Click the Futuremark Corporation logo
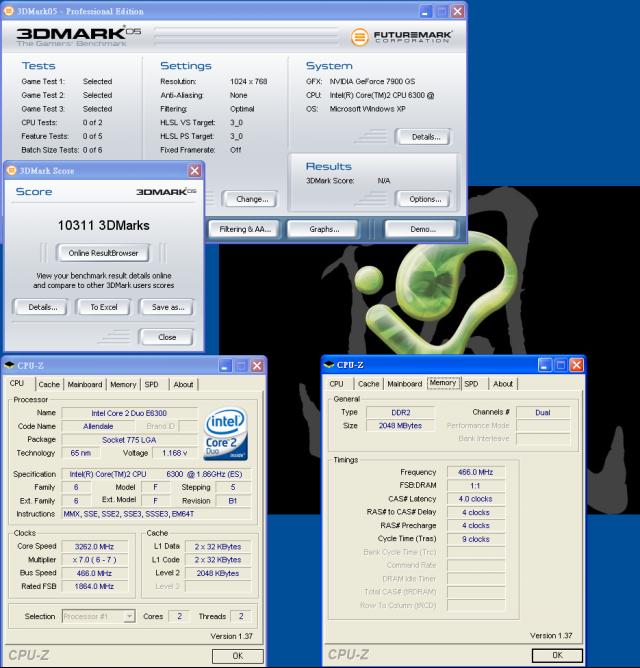The image size is (640, 668). coord(401,37)
